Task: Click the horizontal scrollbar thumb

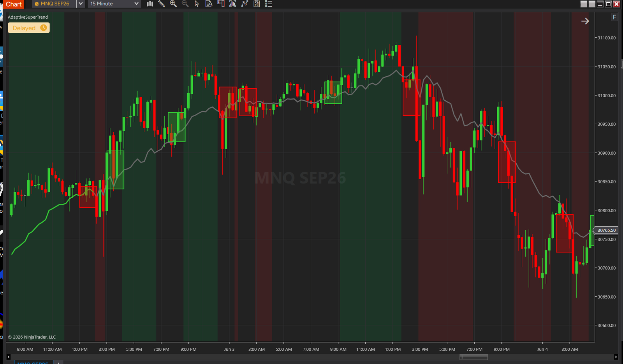Action: pyautogui.click(x=473, y=357)
